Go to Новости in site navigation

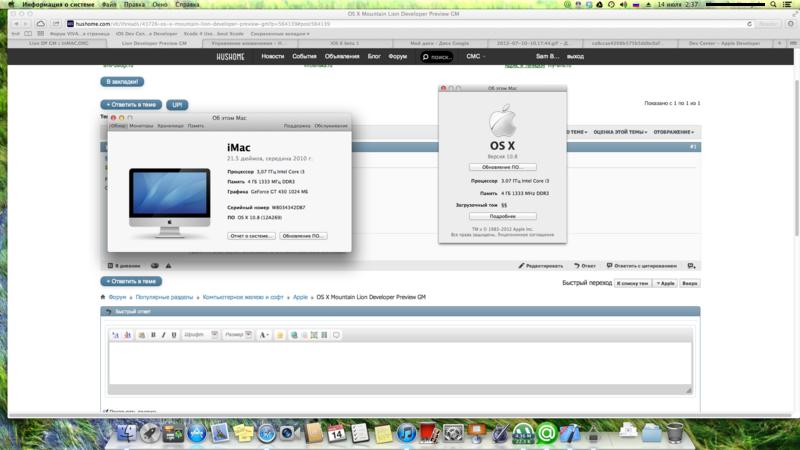point(272,57)
